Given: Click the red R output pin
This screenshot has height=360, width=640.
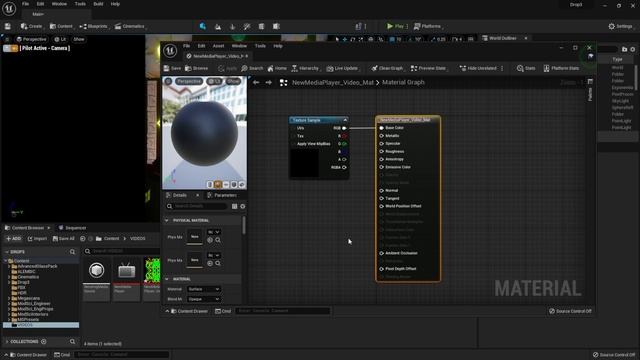Looking at the screenshot, I should pyautogui.click(x=344, y=136).
